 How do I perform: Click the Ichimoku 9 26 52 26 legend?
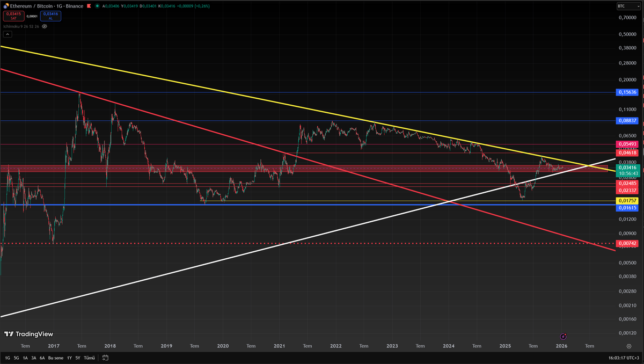click(21, 26)
